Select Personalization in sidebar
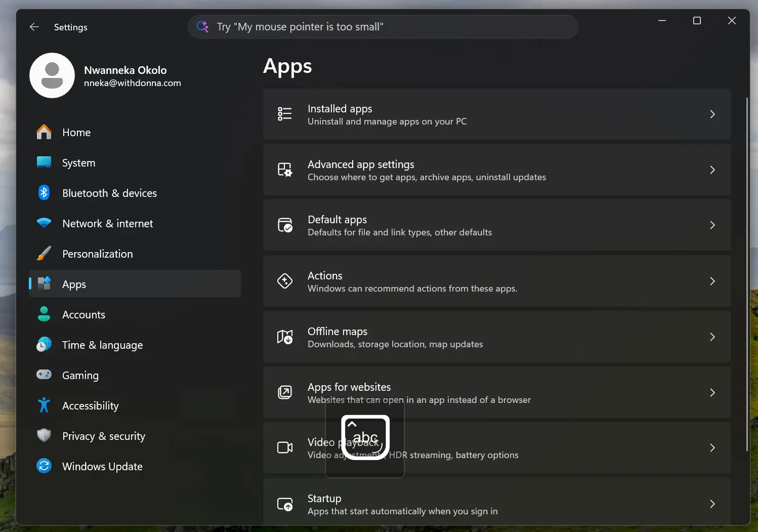The width and height of the screenshot is (758, 532). (135, 254)
